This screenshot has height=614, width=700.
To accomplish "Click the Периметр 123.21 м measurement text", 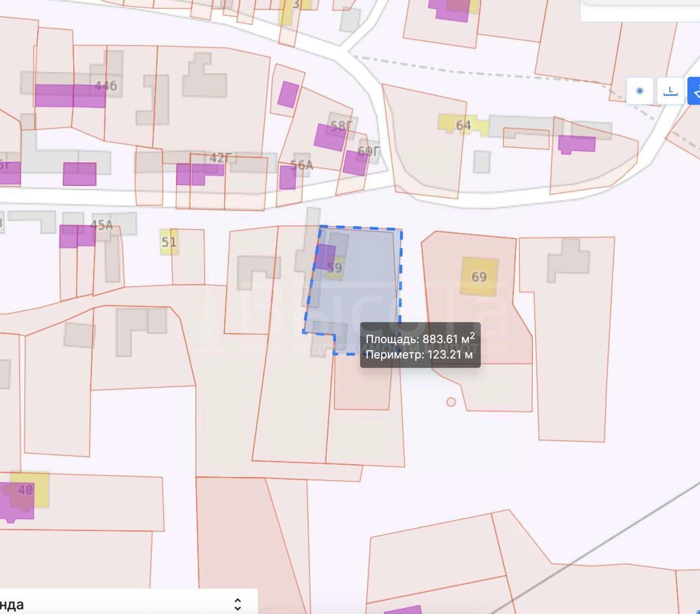I will (x=419, y=354).
